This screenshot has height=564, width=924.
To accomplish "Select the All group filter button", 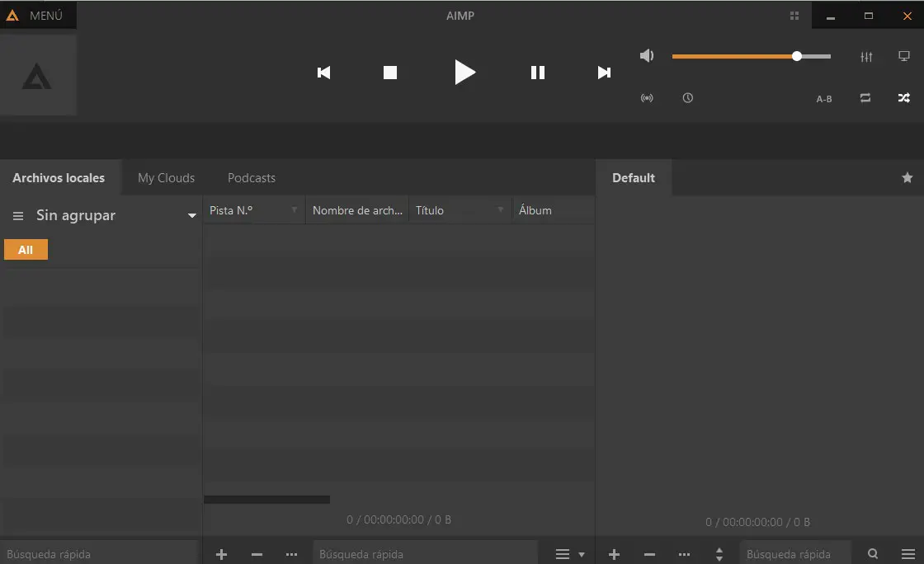I will click(26, 250).
